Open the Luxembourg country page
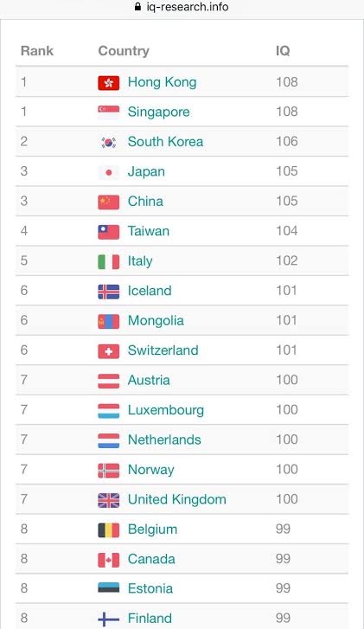Viewport: 364px width, 629px height. click(166, 410)
